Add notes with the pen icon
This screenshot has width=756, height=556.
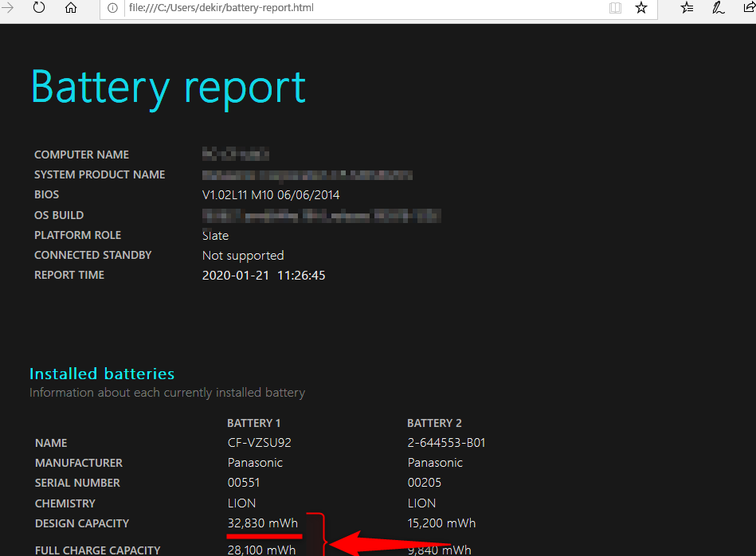click(718, 8)
